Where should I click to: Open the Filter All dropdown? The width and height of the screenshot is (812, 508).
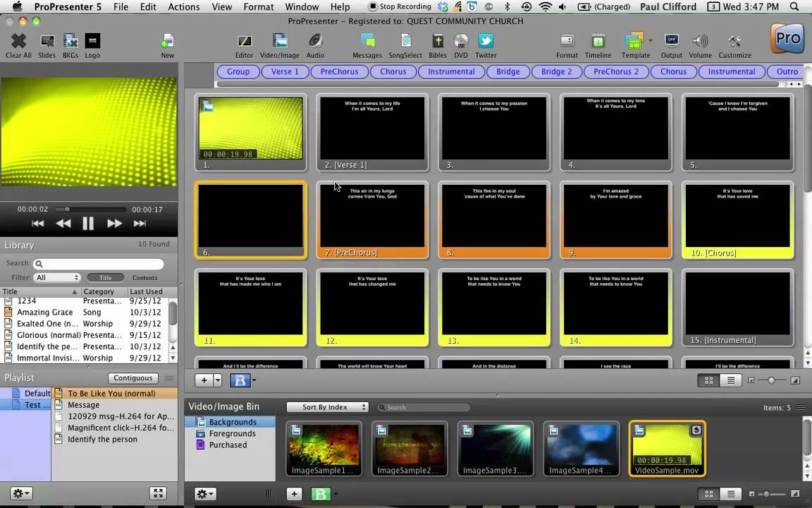56,277
